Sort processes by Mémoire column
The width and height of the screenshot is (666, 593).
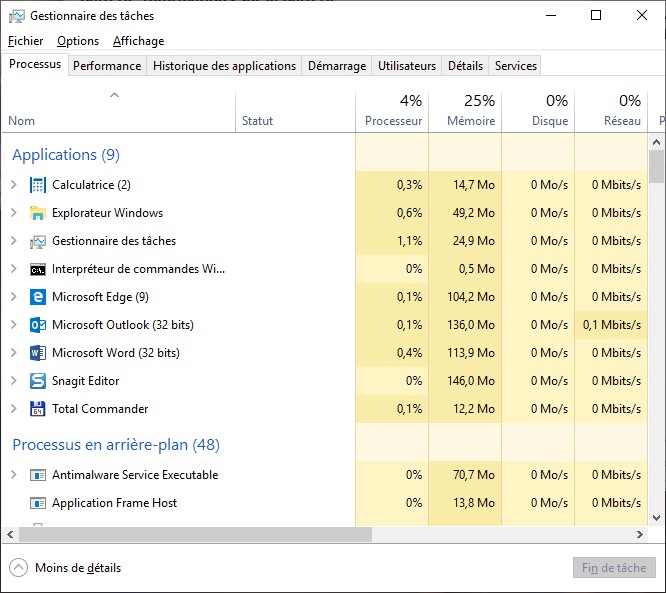465,110
